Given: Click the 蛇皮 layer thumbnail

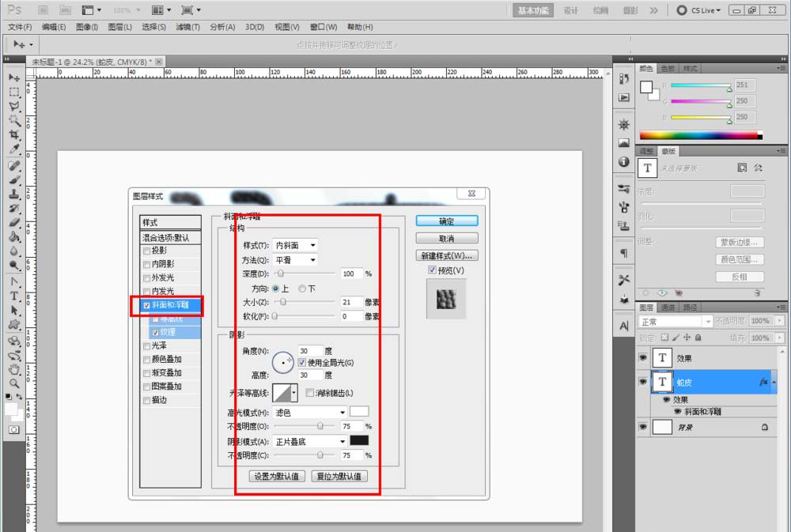Looking at the screenshot, I should (661, 381).
